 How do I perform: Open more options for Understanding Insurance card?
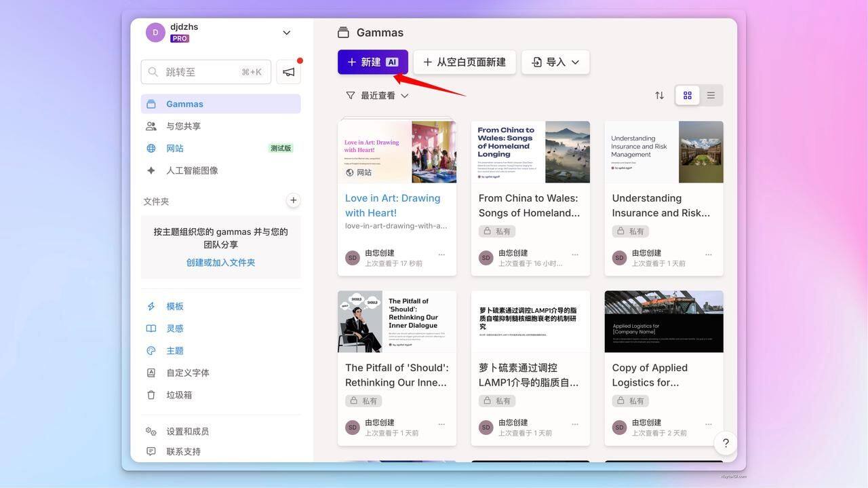tap(709, 255)
